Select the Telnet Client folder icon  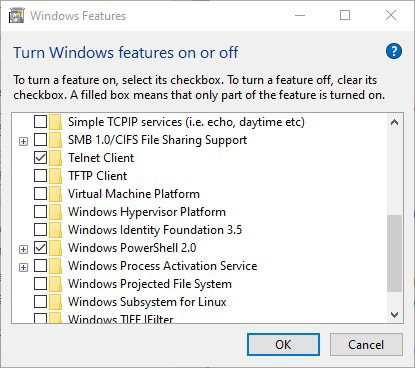(x=55, y=158)
